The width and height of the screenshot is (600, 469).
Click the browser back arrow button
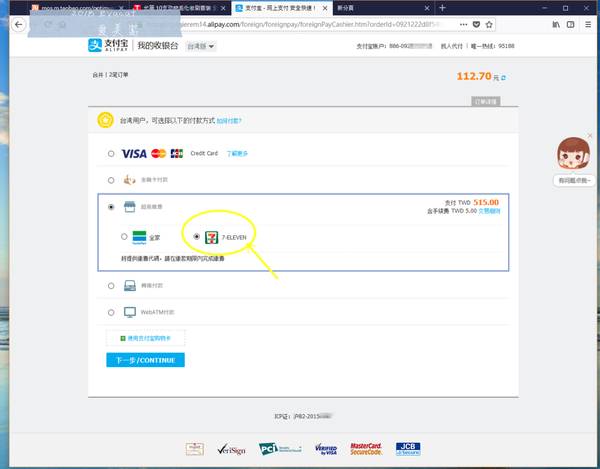click(x=18, y=25)
